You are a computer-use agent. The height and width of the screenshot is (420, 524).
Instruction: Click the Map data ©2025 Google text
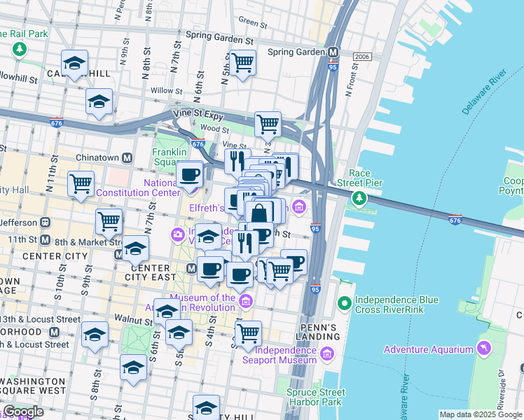click(481, 414)
